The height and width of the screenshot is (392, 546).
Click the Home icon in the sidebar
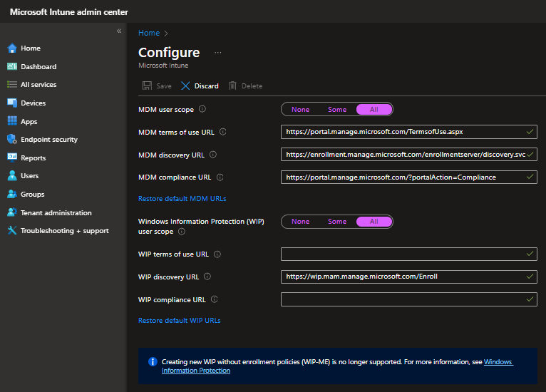pyautogui.click(x=12, y=48)
